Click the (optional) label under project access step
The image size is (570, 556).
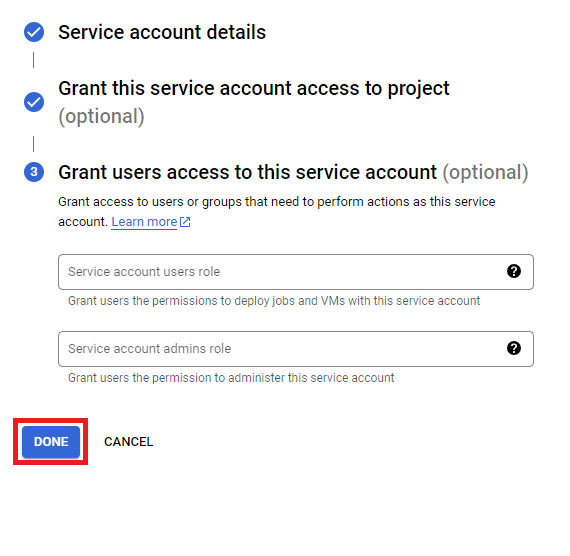coord(101,116)
